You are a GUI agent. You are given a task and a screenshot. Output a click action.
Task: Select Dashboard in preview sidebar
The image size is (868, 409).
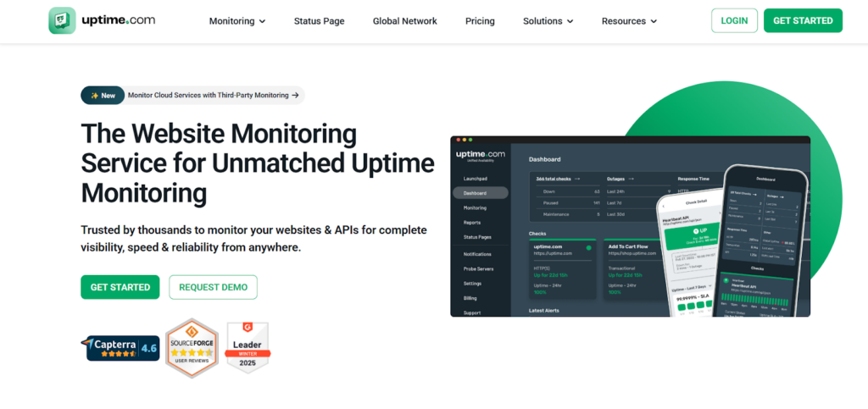point(480,193)
